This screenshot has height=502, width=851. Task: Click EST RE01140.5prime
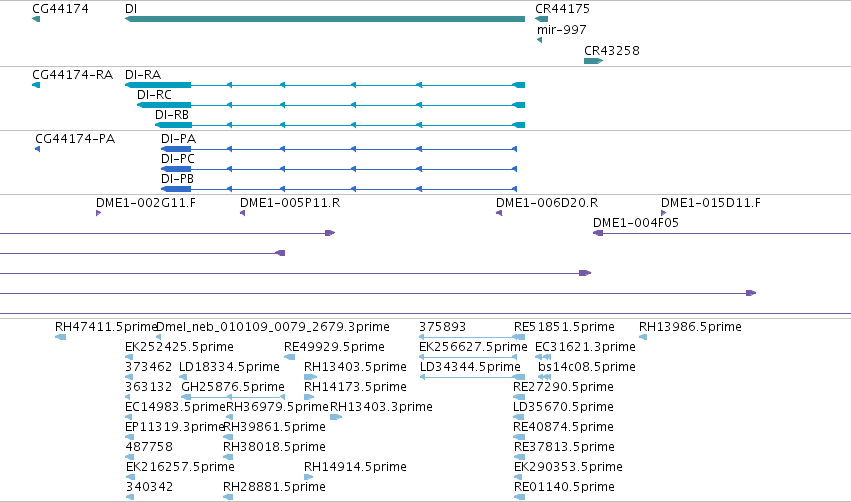[564, 487]
